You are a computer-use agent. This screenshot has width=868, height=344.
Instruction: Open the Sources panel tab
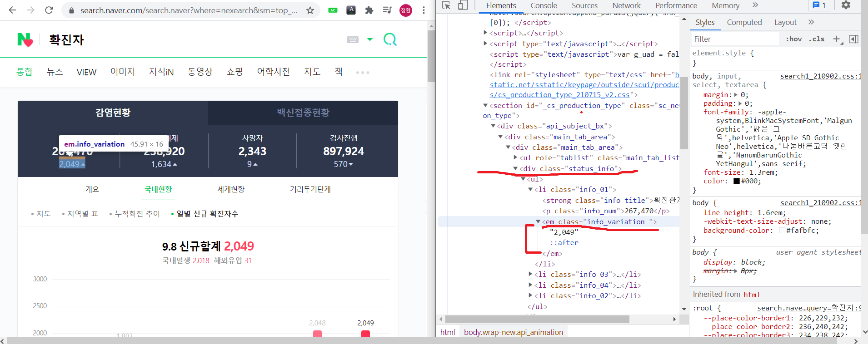(584, 5)
